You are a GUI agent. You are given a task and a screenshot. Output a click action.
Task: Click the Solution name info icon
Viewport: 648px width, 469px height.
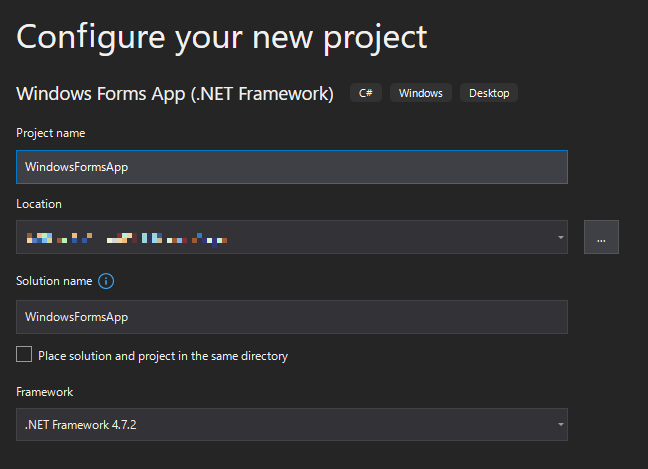tap(106, 281)
